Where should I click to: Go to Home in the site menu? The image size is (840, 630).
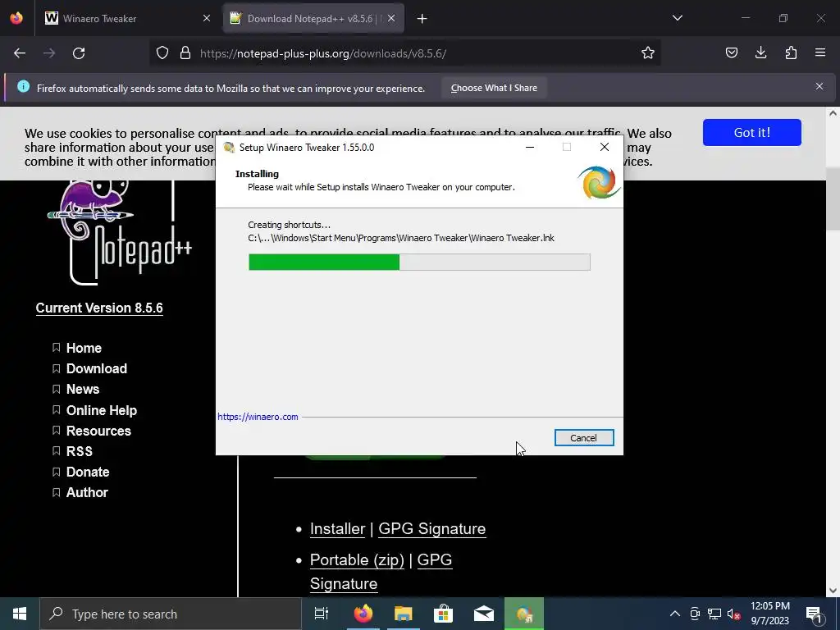click(x=84, y=348)
